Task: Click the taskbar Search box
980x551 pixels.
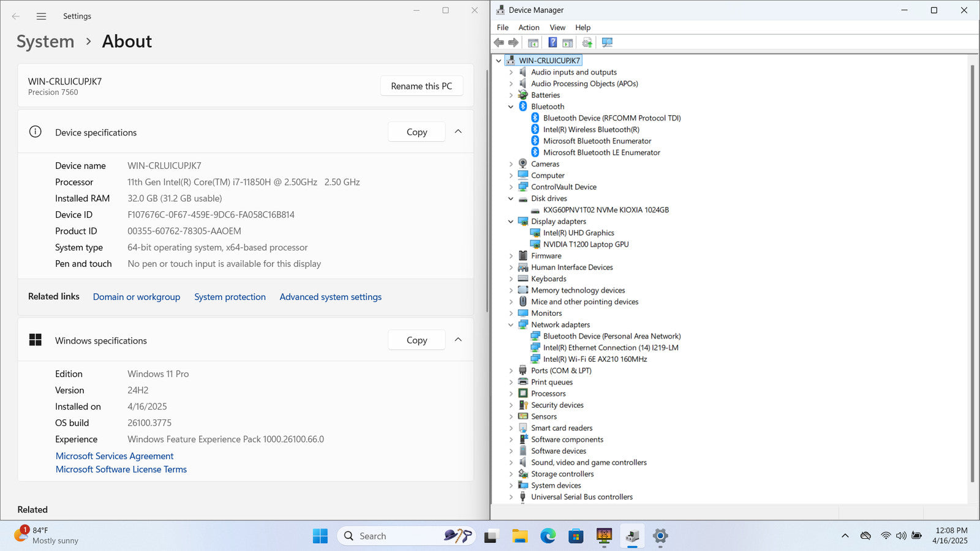Action: pos(405,536)
